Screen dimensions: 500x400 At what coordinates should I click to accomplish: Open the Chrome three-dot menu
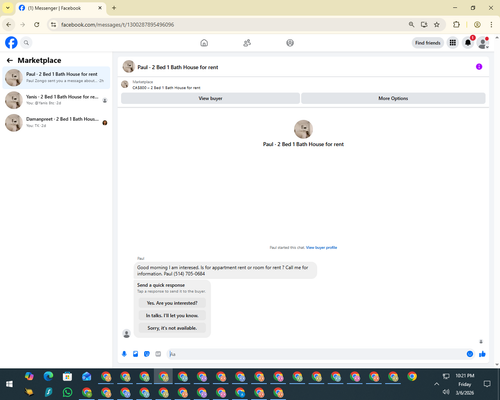[491, 24]
